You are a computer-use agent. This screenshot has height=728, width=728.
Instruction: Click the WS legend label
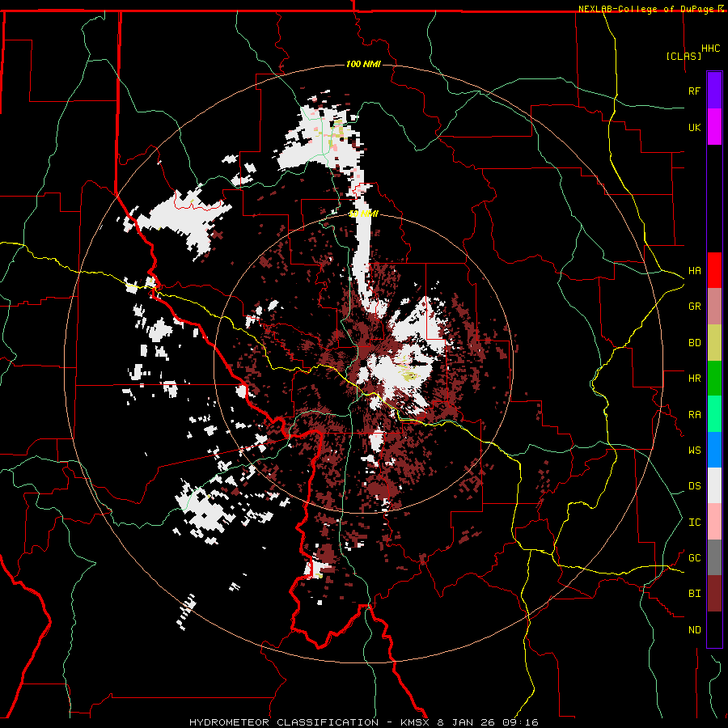tap(695, 451)
